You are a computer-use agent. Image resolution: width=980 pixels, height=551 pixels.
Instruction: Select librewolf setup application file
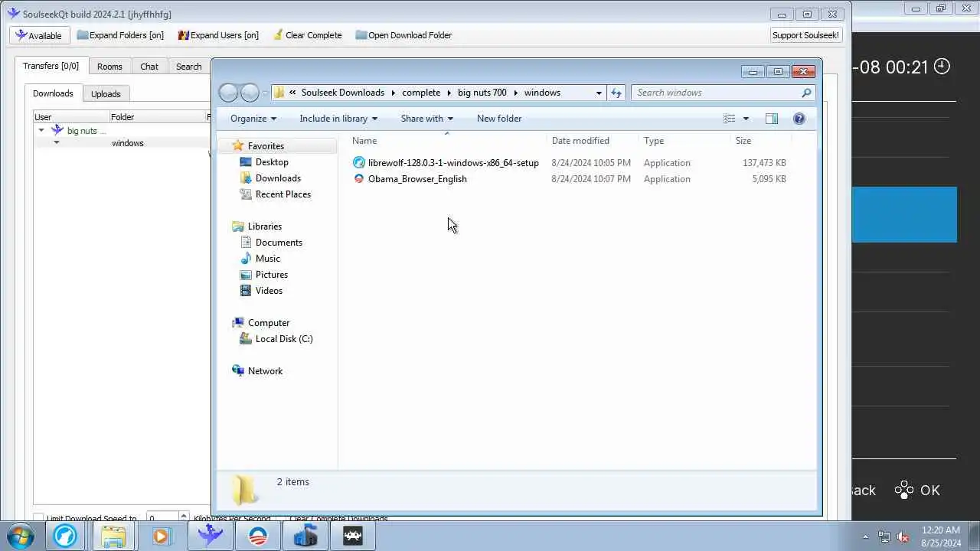[453, 163]
